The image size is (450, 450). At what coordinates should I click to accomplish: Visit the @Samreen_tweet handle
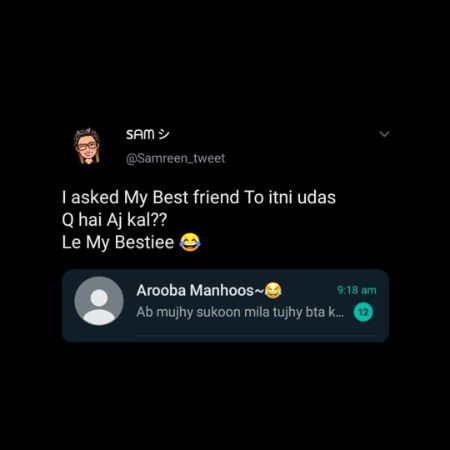click(175, 158)
